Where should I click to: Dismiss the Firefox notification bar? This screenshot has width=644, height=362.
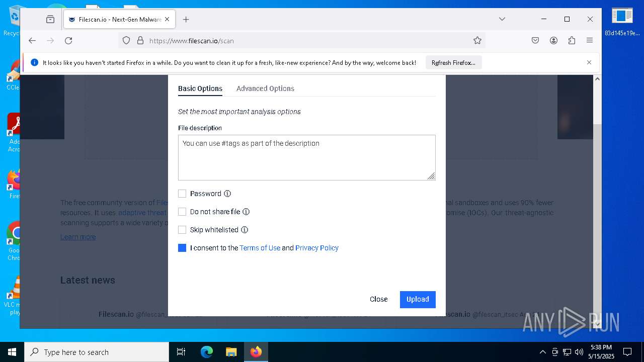click(589, 62)
